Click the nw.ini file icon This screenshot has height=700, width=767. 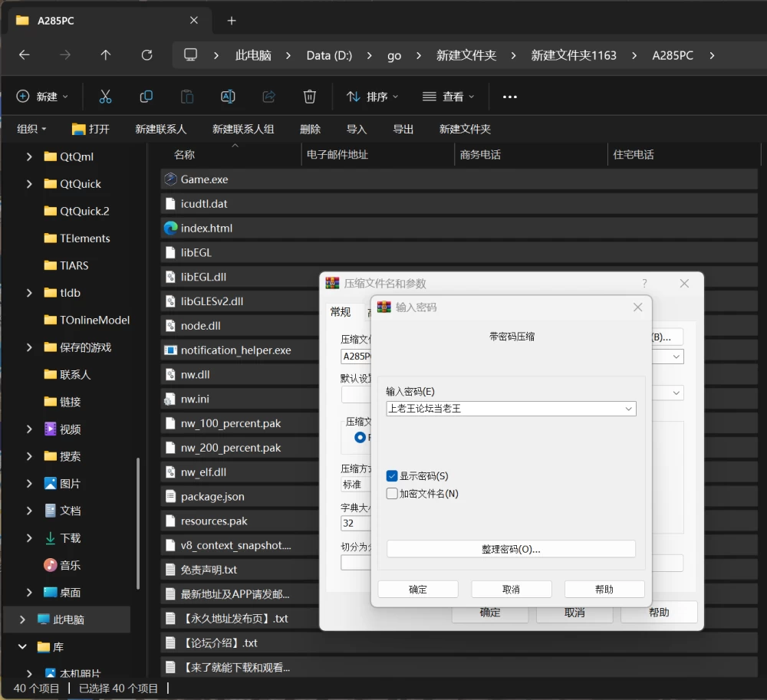coord(170,399)
